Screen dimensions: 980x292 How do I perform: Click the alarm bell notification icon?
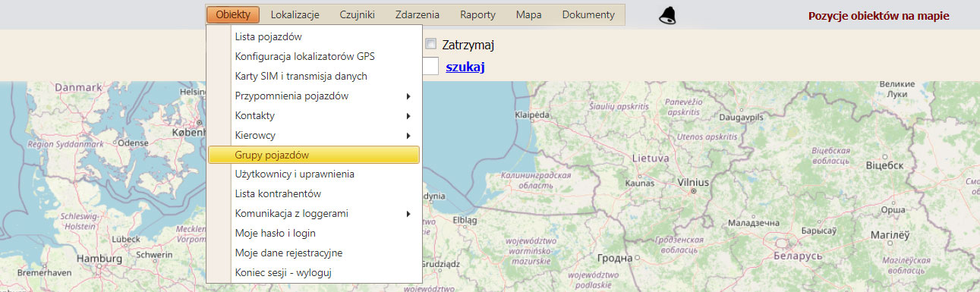click(667, 14)
